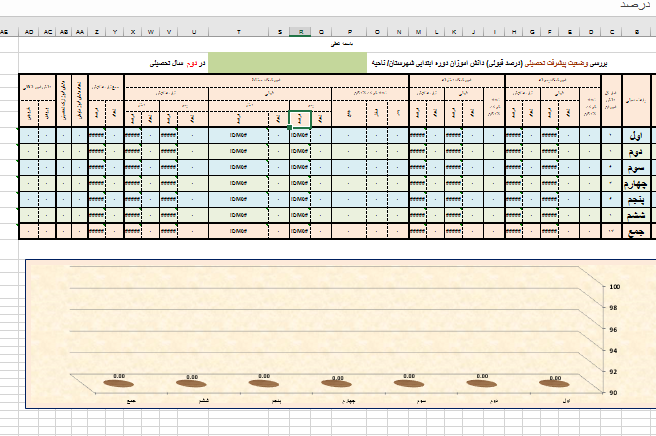Click the chart's 90 axis label
656x436 pixels.
coord(642,392)
